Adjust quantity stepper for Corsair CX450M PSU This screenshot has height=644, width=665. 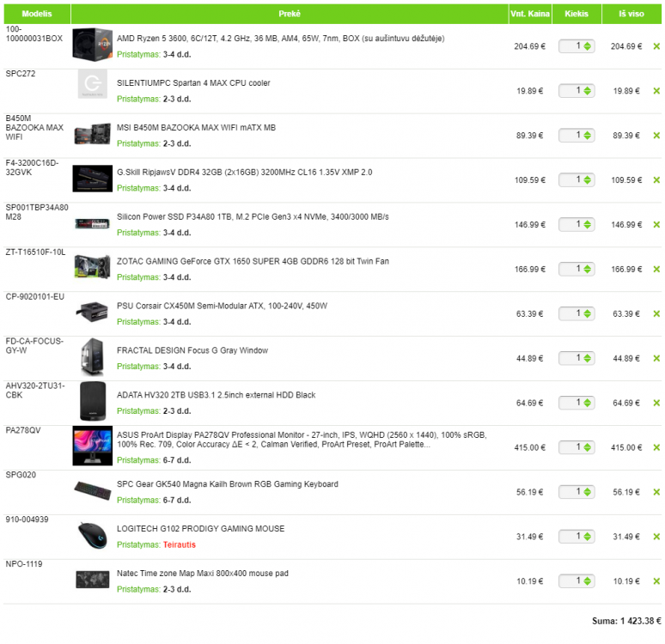(x=587, y=313)
